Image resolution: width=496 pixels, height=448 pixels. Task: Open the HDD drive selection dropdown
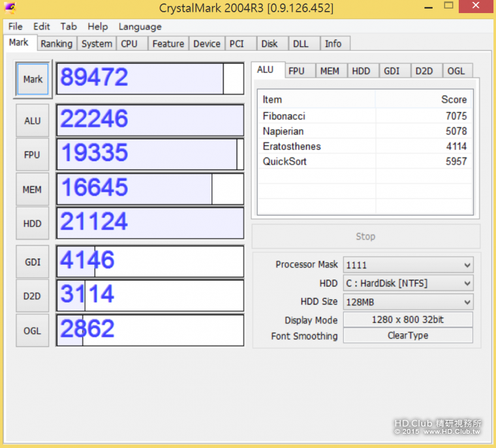[x=467, y=284]
